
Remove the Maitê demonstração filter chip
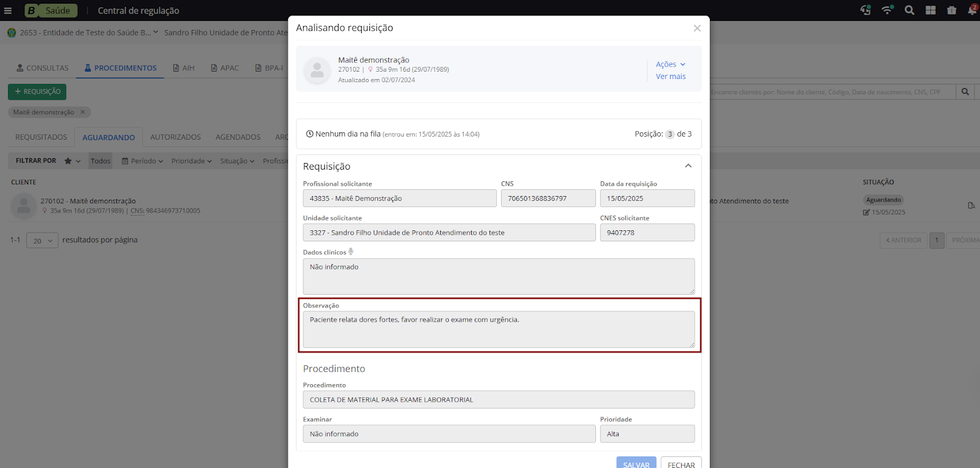83,112
